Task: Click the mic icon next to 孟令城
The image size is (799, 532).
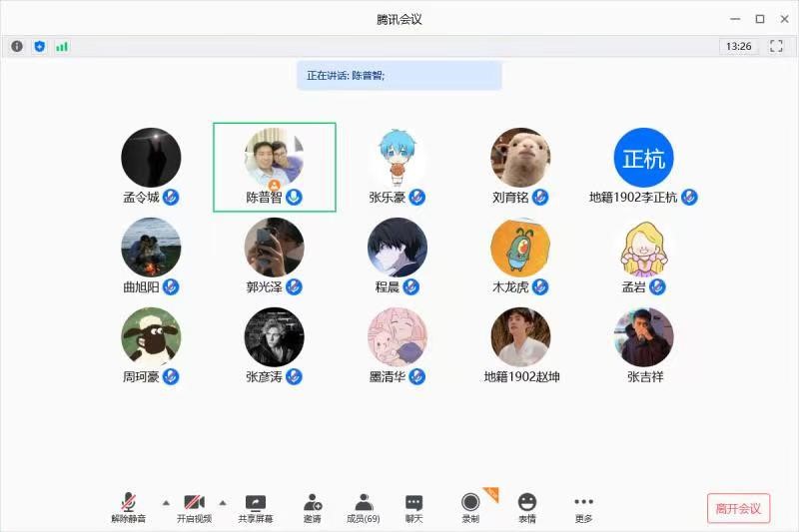Action: [x=172, y=197]
